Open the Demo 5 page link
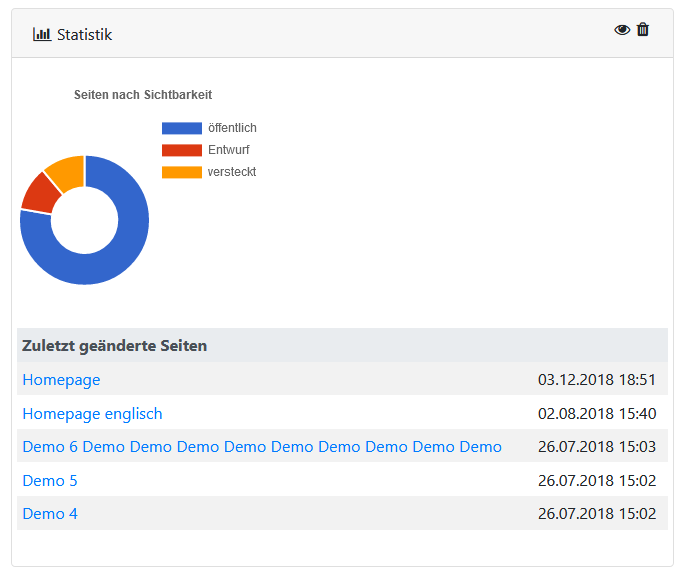The height and width of the screenshot is (578, 682). (50, 481)
